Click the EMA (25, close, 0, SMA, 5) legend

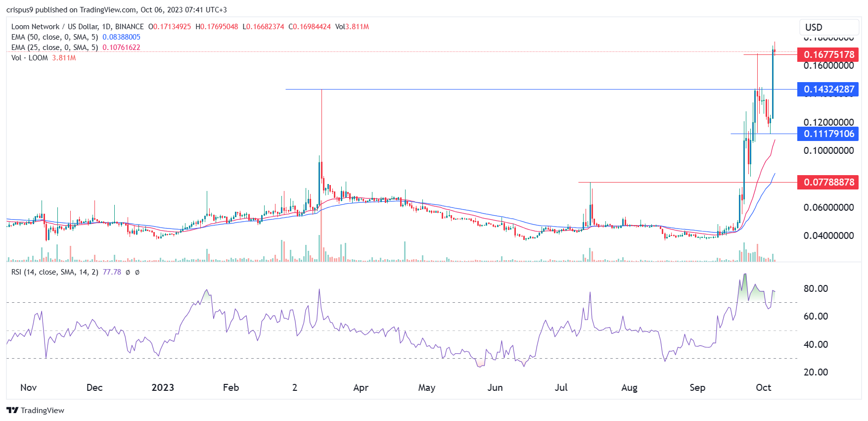coord(54,47)
